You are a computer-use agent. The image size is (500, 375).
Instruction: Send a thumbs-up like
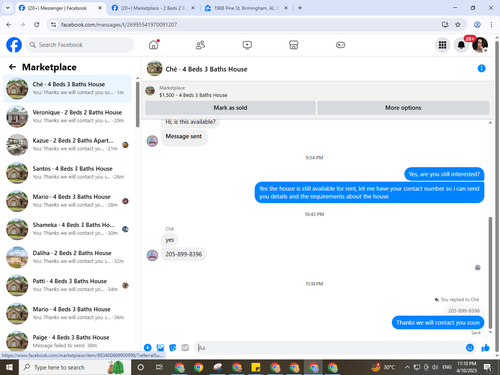tap(485, 348)
